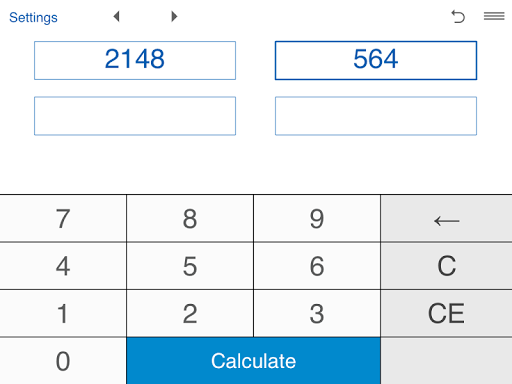Tap the backspace arrow key
The height and width of the screenshot is (384, 512).
pyautogui.click(x=446, y=219)
